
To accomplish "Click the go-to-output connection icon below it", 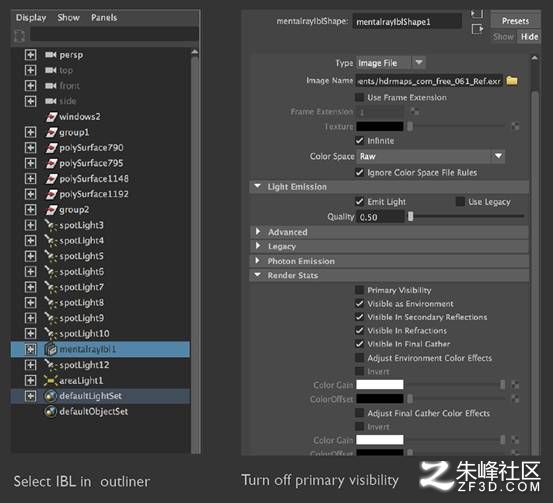I will (x=477, y=29).
